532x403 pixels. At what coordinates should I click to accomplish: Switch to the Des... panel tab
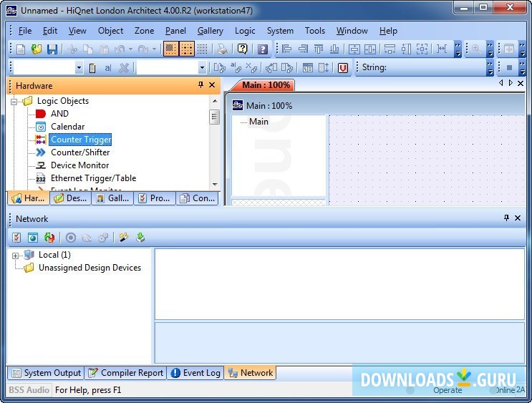point(71,198)
